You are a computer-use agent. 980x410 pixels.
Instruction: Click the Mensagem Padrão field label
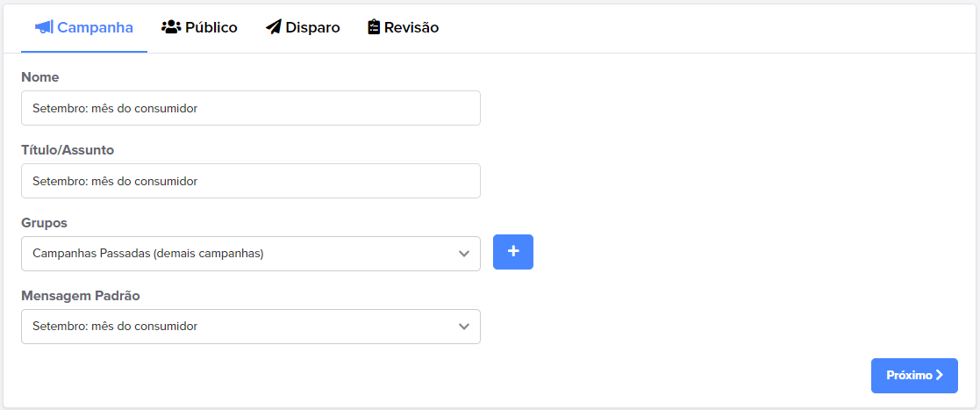coord(81,296)
